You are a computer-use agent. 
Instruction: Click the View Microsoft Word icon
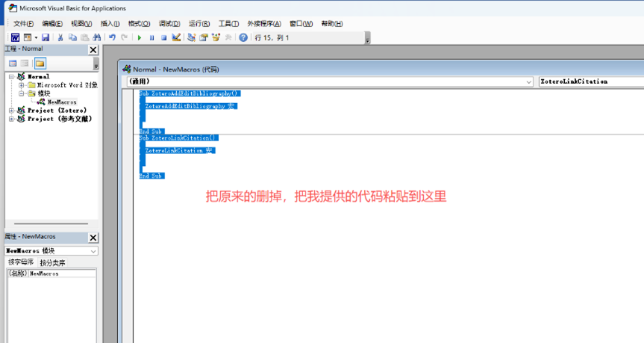point(15,37)
